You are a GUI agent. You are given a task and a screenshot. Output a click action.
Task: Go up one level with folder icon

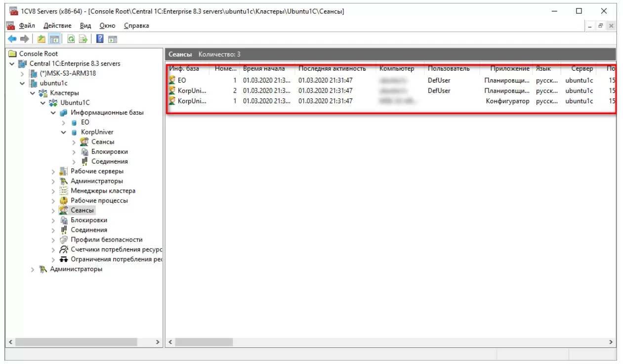(42, 39)
